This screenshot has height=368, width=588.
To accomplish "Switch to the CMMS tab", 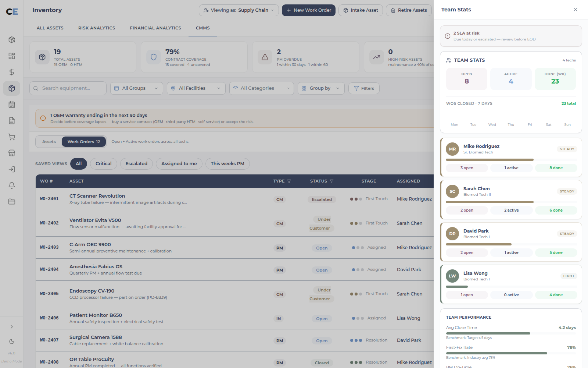I will click(203, 28).
